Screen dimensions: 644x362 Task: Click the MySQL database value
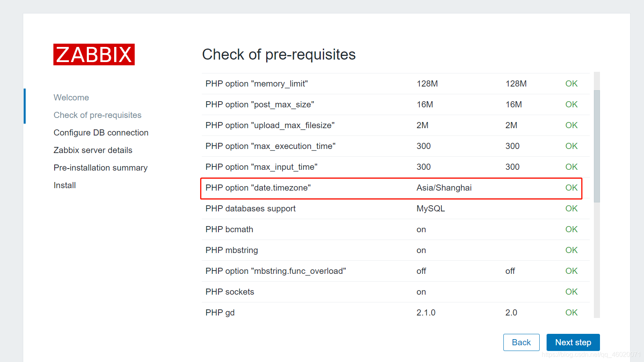(430, 209)
